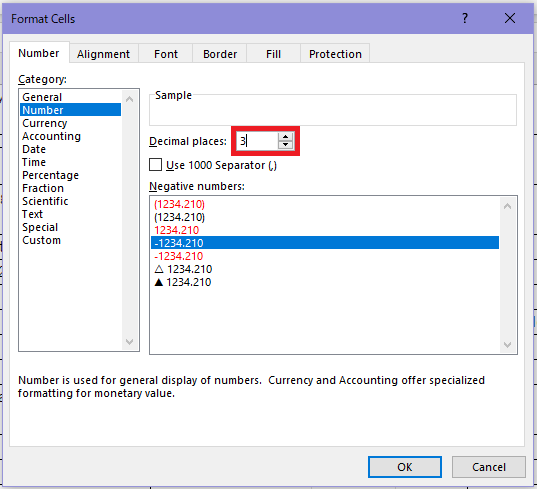
Task: Decrease decimal places with down arrow
Action: coord(285,145)
